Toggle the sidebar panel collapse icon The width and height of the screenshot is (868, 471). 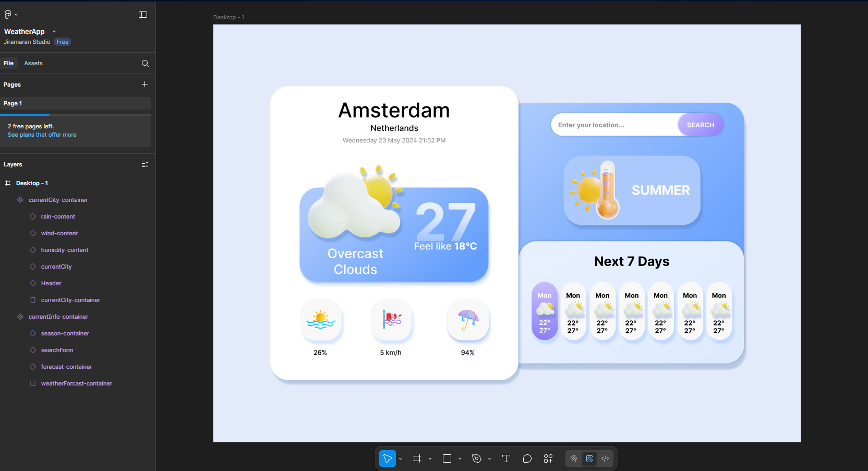(143, 15)
